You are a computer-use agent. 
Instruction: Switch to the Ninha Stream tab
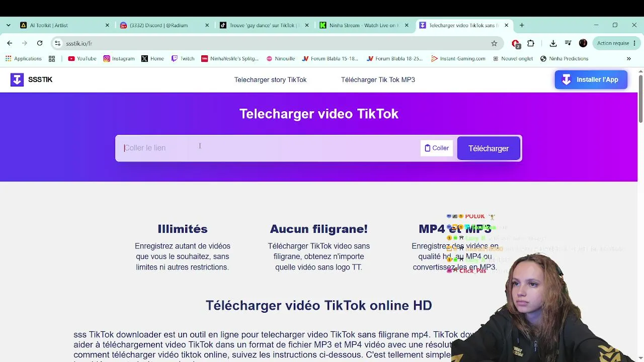(363, 25)
